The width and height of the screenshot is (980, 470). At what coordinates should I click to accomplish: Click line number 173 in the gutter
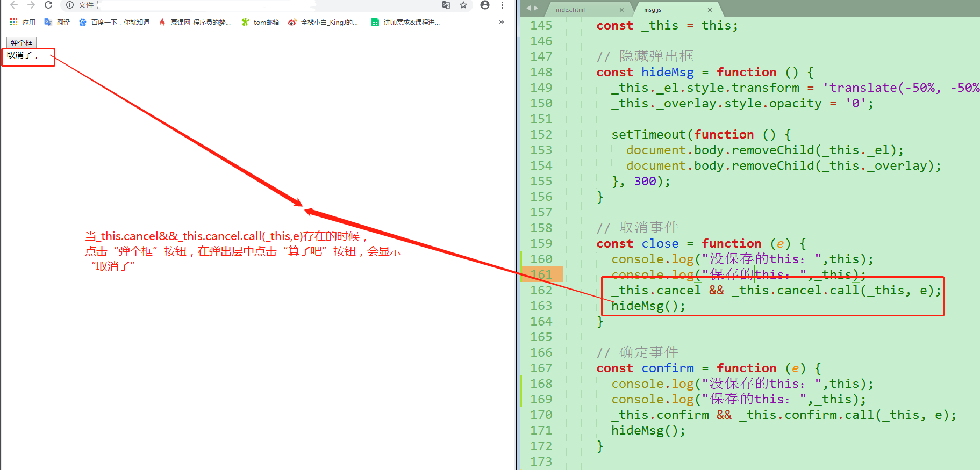pos(541,461)
